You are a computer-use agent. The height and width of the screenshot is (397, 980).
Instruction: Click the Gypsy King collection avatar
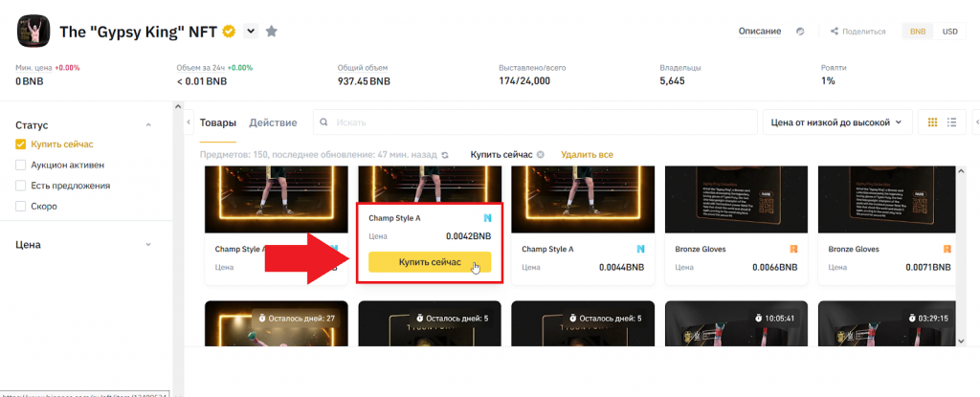pyautogui.click(x=33, y=31)
